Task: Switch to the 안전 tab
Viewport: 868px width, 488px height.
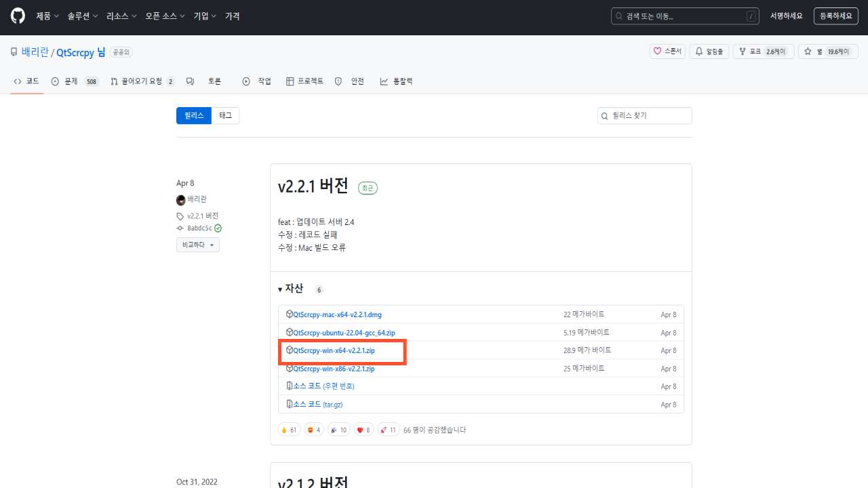Action: click(350, 81)
